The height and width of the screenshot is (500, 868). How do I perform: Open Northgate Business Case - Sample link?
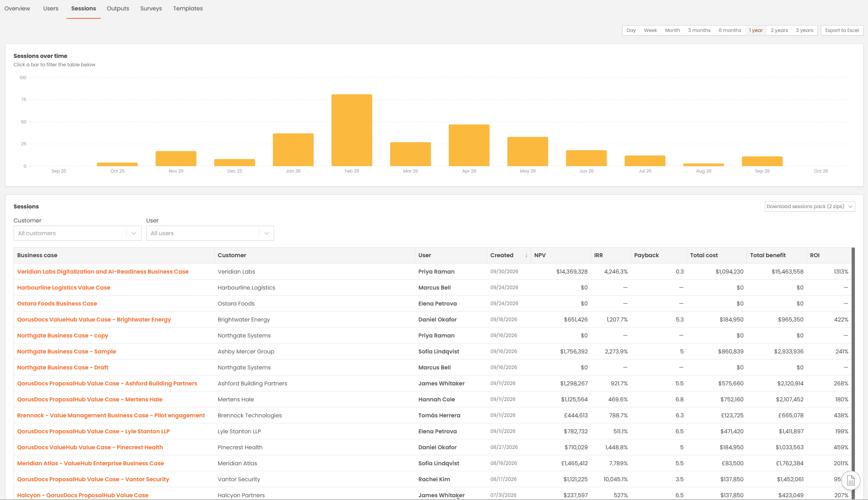66,351
